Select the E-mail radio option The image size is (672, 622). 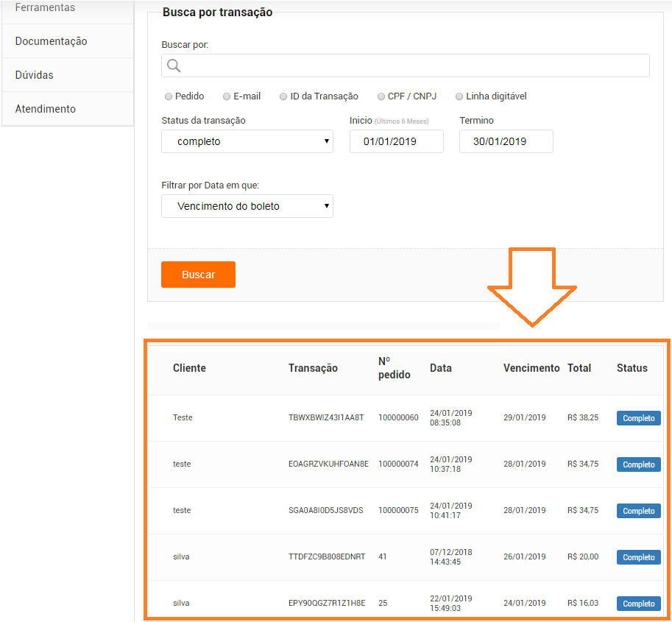227,96
